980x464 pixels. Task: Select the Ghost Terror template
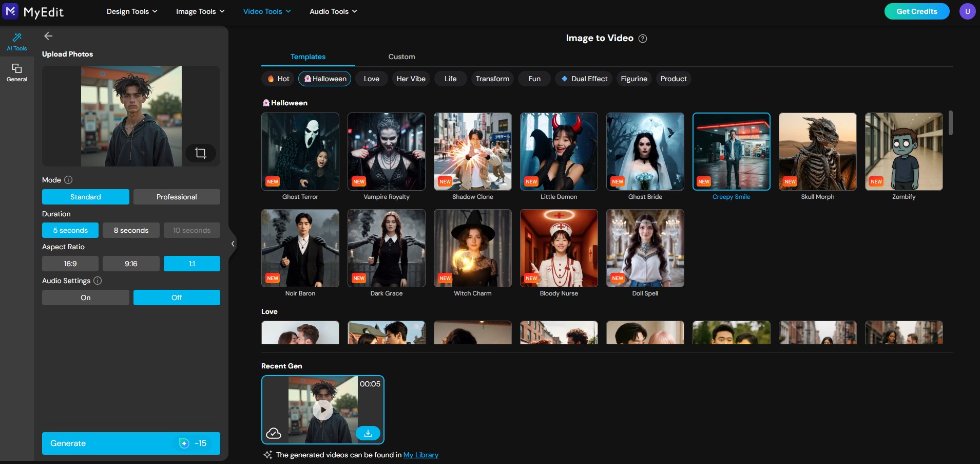(300, 152)
